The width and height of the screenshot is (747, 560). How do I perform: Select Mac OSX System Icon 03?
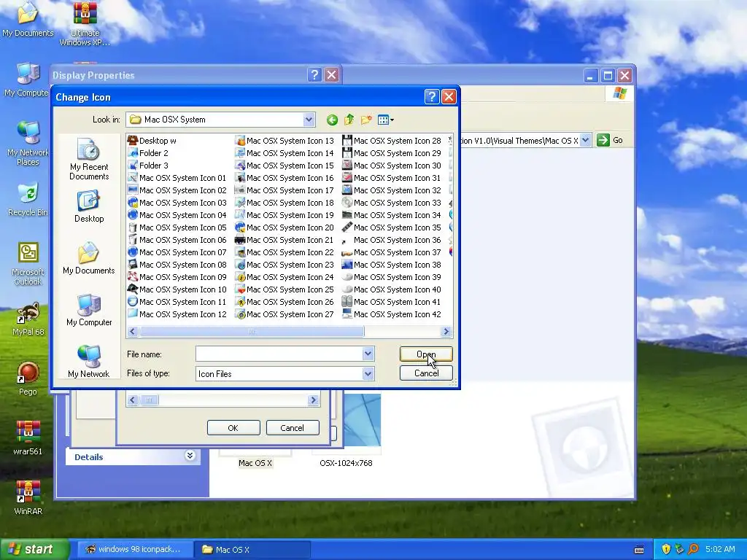177,203
